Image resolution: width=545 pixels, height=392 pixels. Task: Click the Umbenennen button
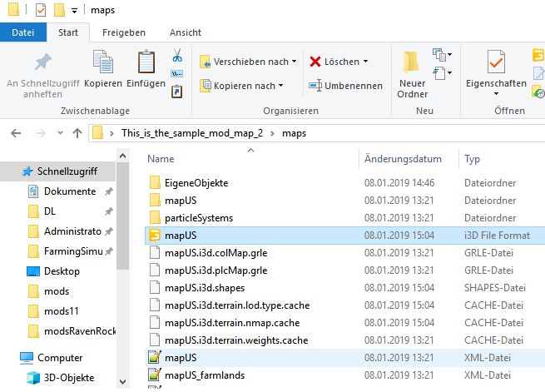pyautogui.click(x=345, y=86)
